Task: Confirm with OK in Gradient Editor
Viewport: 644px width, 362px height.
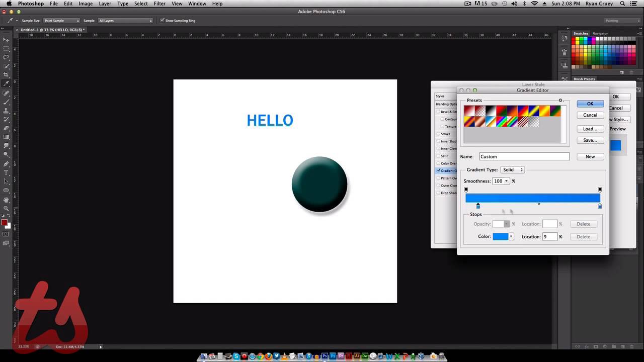Action: click(590, 104)
